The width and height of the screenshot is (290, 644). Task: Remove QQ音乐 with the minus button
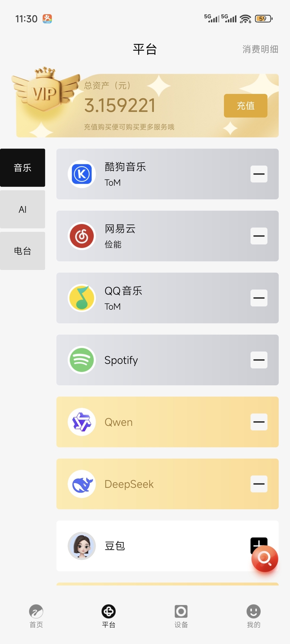point(259,298)
